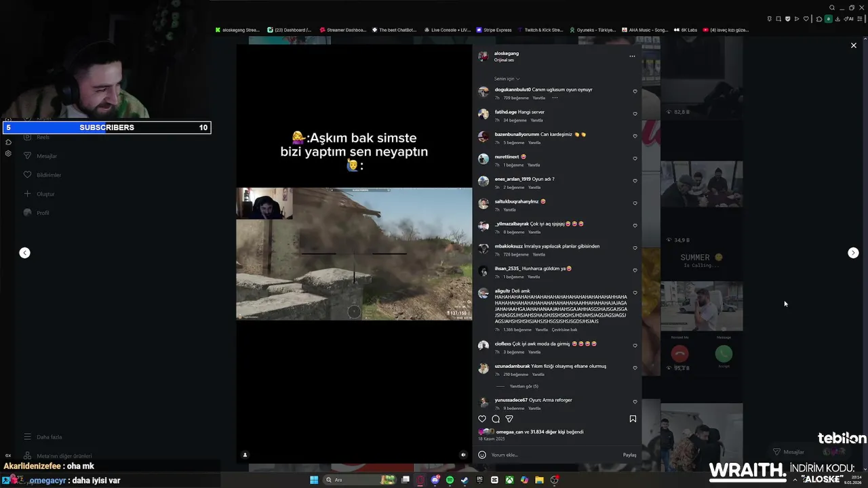Open Bildirimler in Instagram sidebar
This screenshot has height=488, width=868.
pos(42,175)
